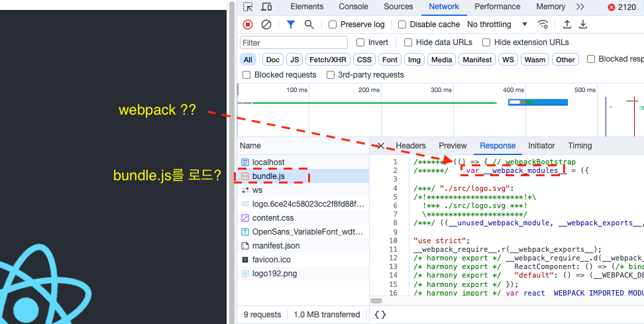The image size is (644, 324).
Task: Focus the Filter text field
Action: coord(294,42)
